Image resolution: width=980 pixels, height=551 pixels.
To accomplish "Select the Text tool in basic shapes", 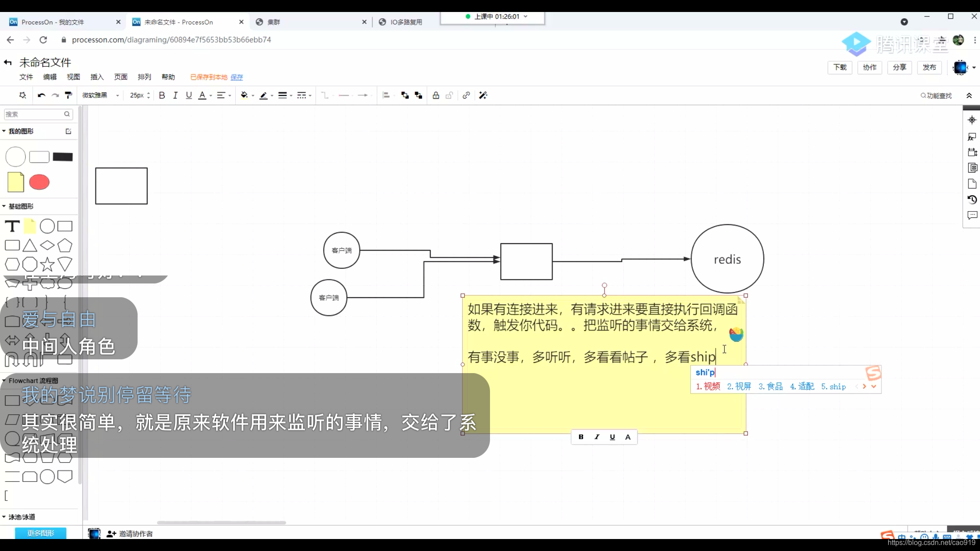I will (12, 226).
